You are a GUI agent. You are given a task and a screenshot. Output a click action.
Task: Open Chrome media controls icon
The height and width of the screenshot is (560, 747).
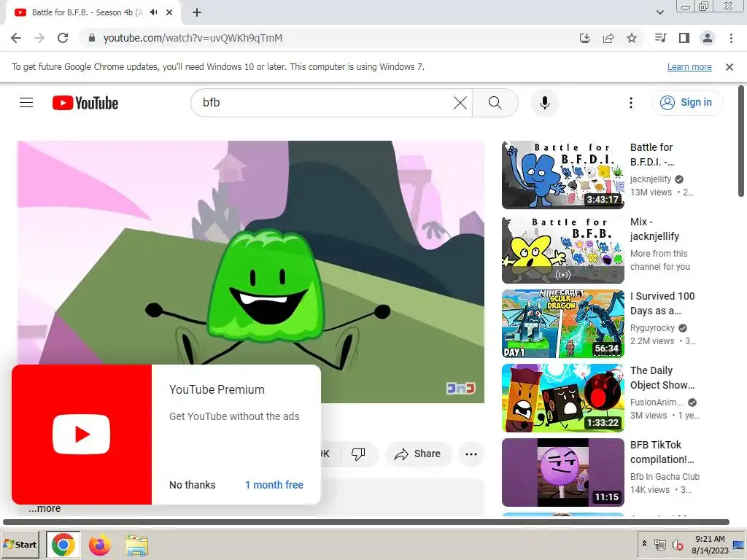(x=661, y=38)
